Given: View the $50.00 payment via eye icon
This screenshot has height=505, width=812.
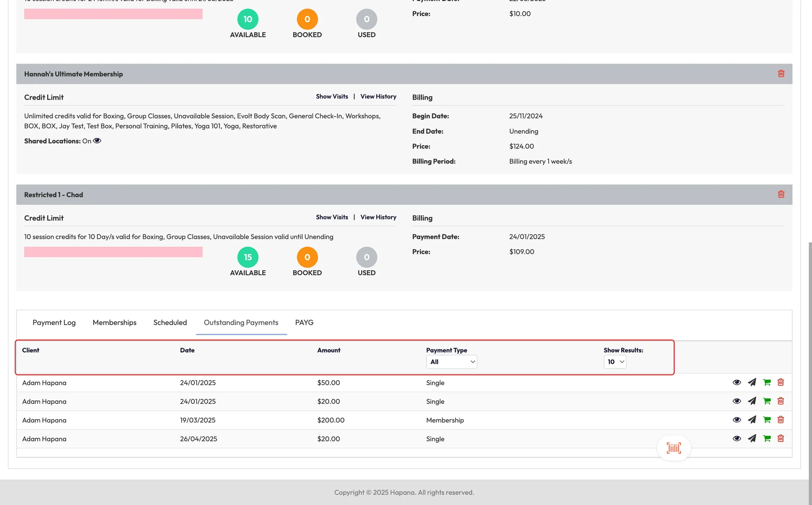Looking at the screenshot, I should [737, 382].
